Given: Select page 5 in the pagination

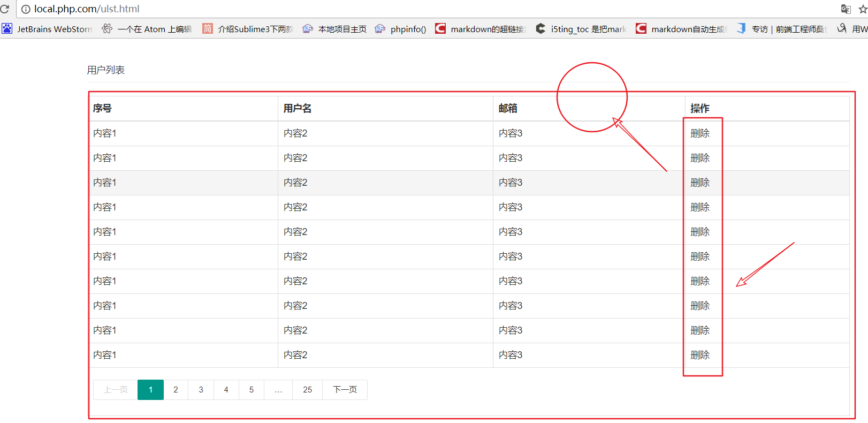Looking at the screenshot, I should coord(252,390).
